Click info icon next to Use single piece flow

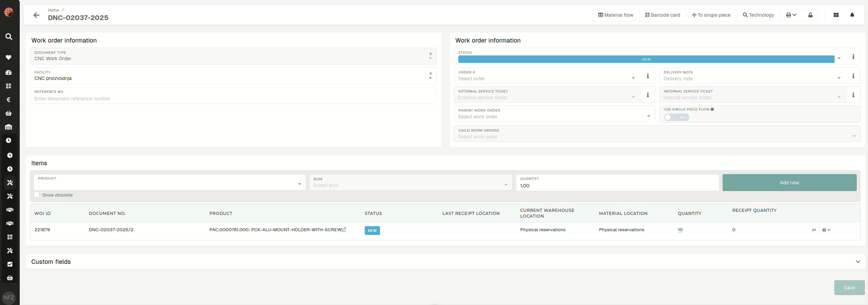712,109
